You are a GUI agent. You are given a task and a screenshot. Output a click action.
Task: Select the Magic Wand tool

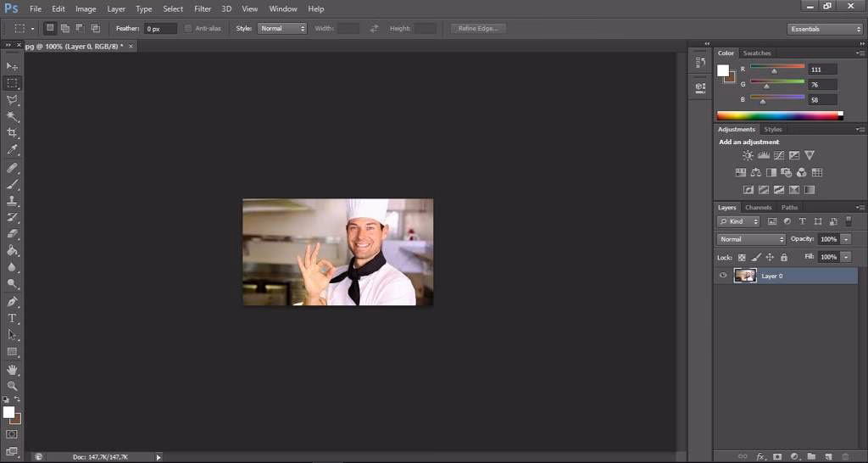point(13,116)
